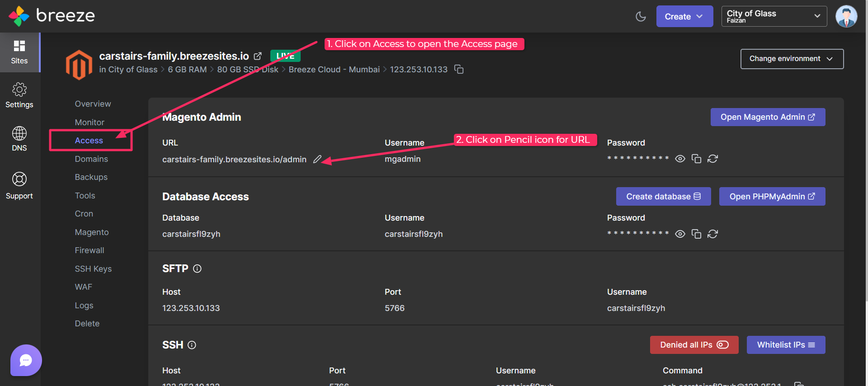Copy the IP address 123.253.10.133
The width and height of the screenshot is (868, 386).
click(x=459, y=69)
